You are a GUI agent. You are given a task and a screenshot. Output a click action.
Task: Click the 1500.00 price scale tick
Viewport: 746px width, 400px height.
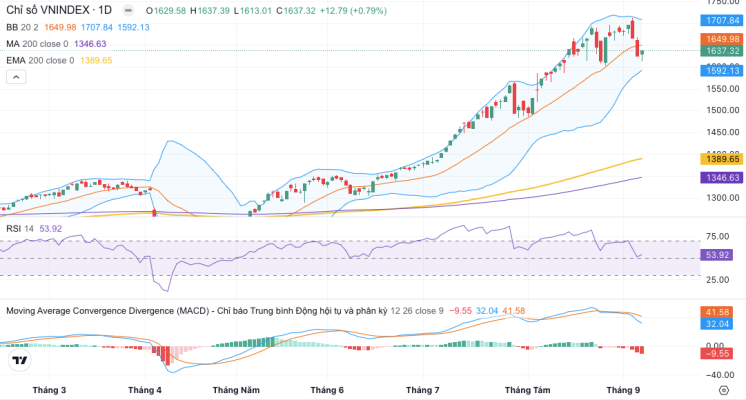click(723, 110)
